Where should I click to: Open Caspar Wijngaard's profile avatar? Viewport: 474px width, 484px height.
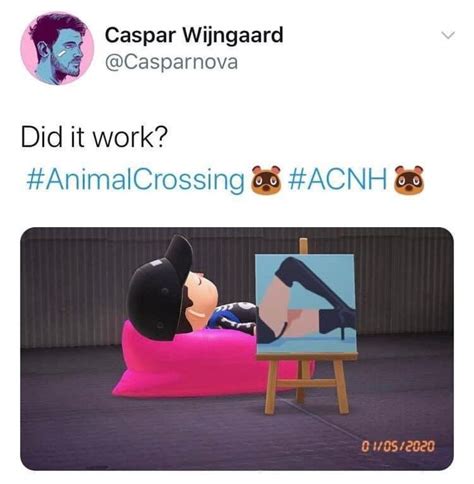pyautogui.click(x=57, y=48)
